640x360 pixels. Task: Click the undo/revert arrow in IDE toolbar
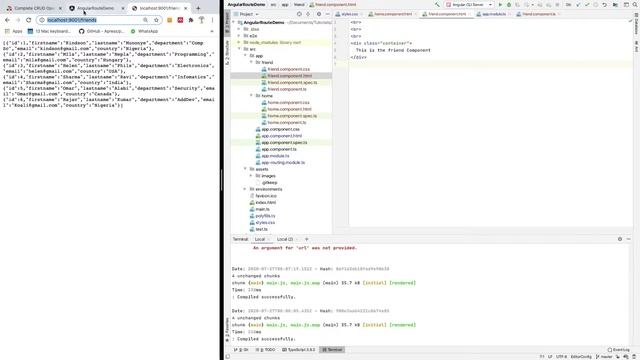[604, 4]
